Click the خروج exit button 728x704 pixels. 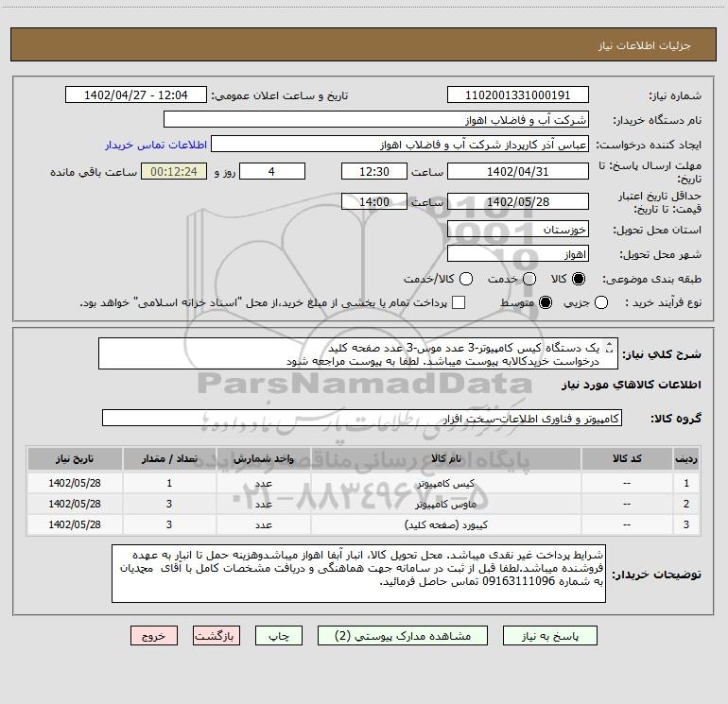[x=154, y=636]
